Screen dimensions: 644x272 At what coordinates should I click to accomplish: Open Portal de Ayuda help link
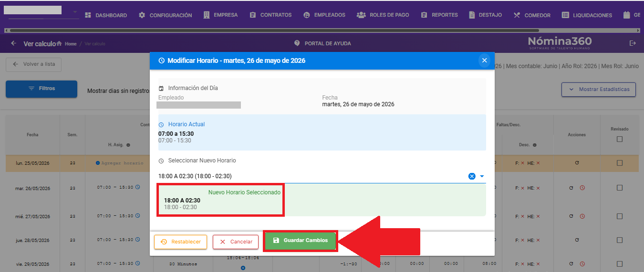[x=322, y=43]
